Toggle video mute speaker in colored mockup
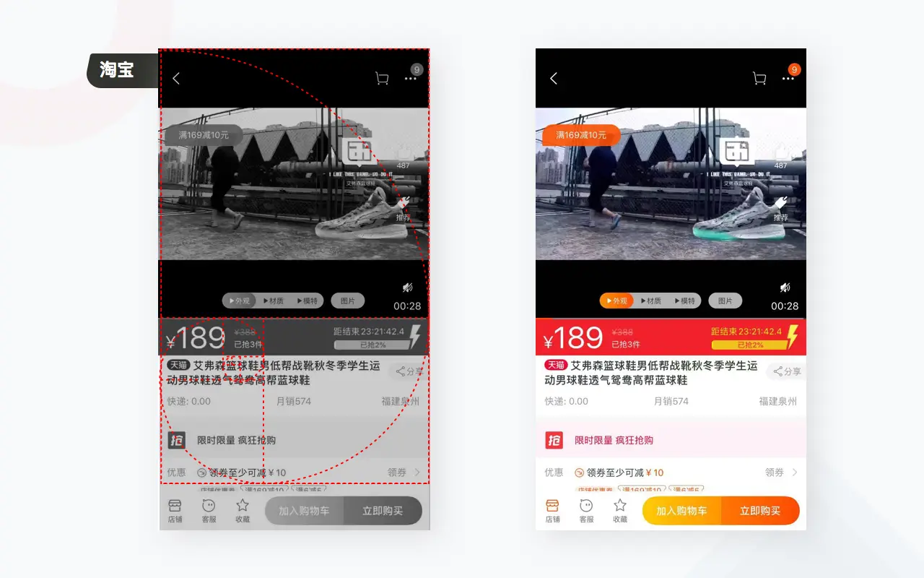Image resolution: width=924 pixels, height=578 pixels. tap(785, 288)
